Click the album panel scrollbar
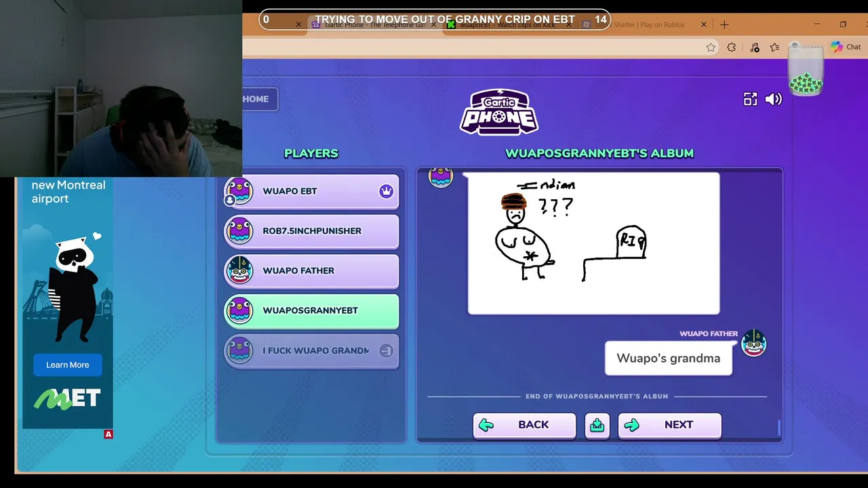868x488 pixels. click(x=779, y=428)
